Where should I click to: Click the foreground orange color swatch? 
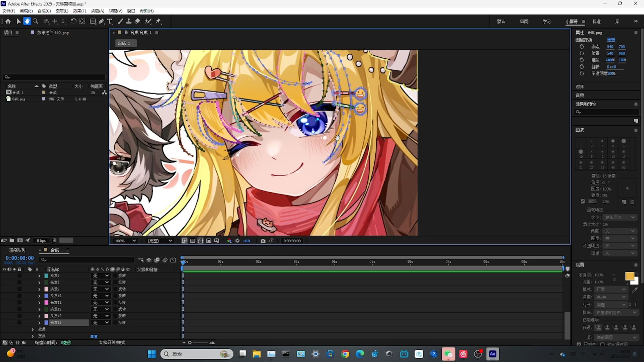pyautogui.click(x=630, y=276)
